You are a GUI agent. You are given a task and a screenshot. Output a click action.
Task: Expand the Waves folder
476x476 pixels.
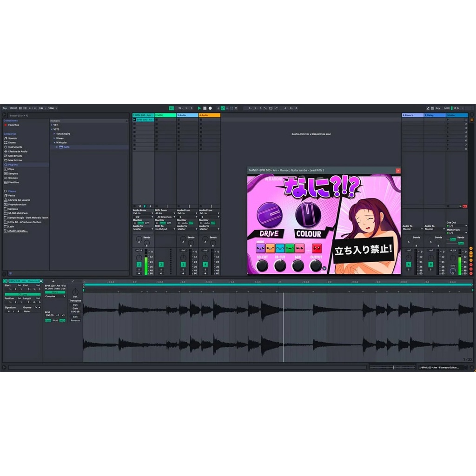pos(54,138)
